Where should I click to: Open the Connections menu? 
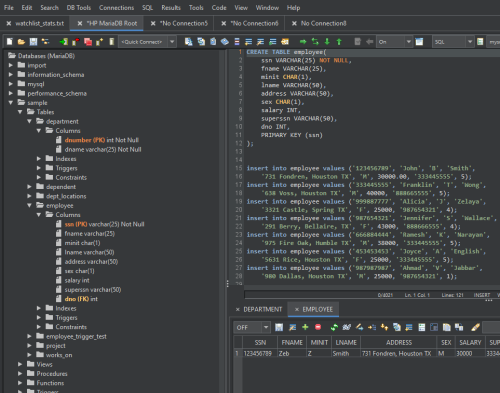[x=116, y=8]
